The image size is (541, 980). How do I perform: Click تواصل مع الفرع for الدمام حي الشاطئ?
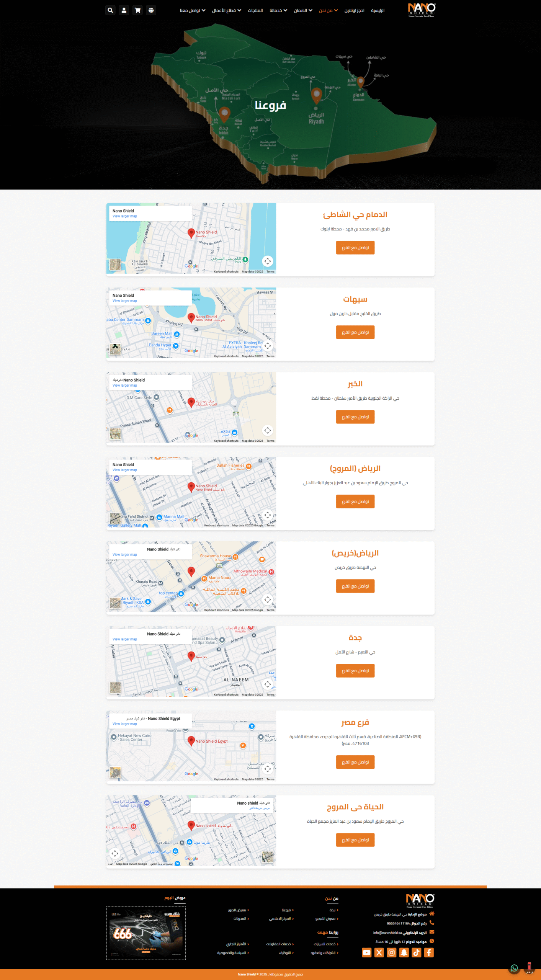coord(355,248)
